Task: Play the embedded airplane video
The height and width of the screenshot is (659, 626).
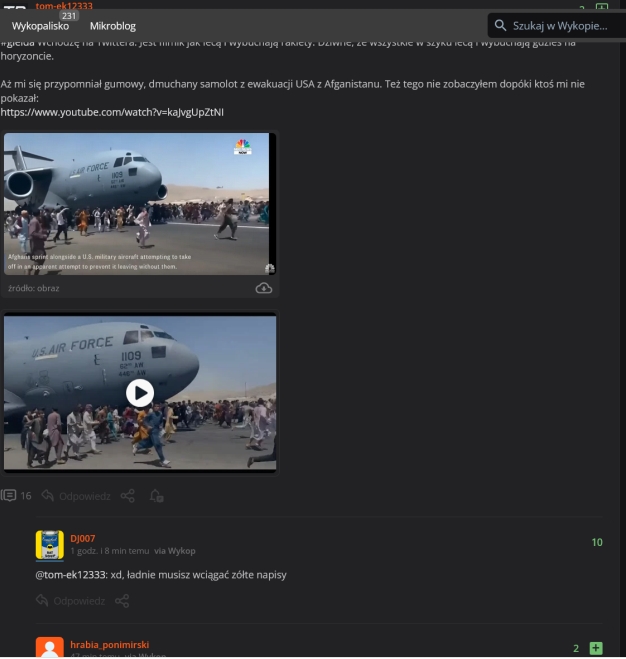Action: pyautogui.click(x=140, y=393)
